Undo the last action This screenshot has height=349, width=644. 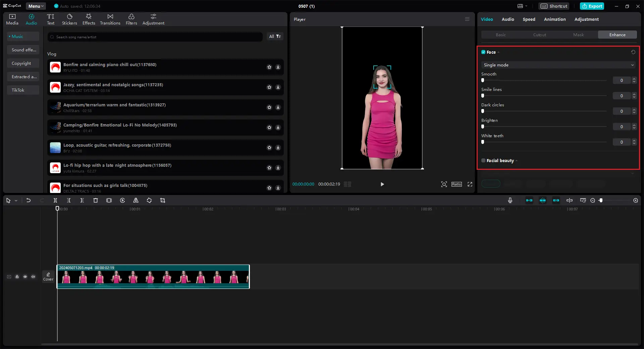tap(29, 200)
